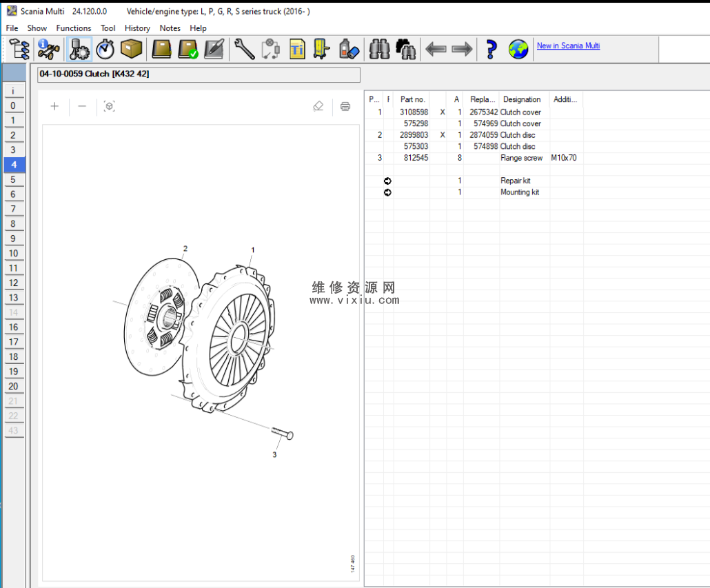
Task: Open the yellow TI document icon
Action: point(297,49)
